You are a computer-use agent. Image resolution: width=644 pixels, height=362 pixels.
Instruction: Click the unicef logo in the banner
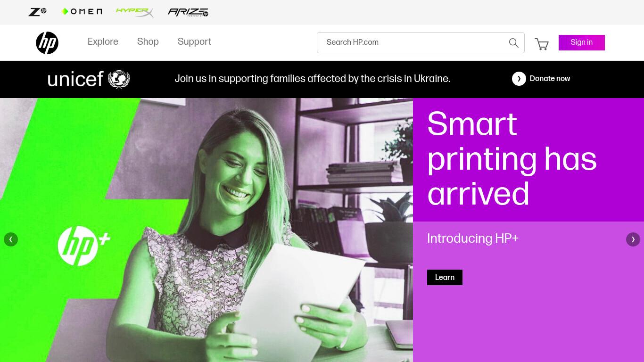[x=89, y=79]
